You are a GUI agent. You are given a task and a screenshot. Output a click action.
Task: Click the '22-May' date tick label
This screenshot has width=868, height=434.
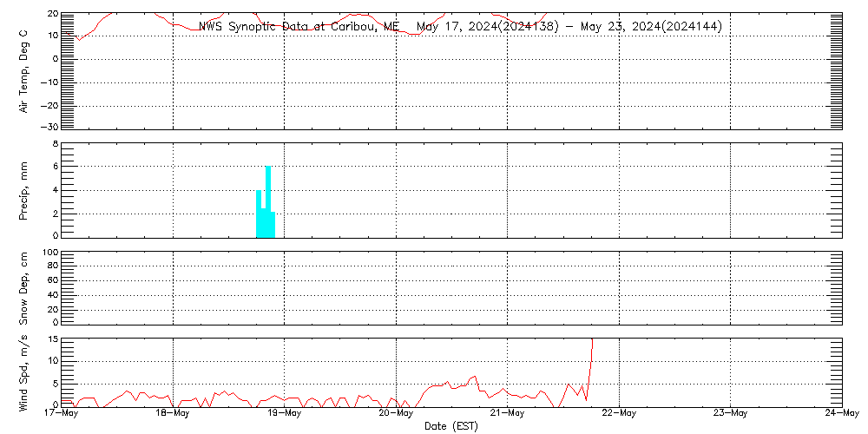(x=620, y=413)
